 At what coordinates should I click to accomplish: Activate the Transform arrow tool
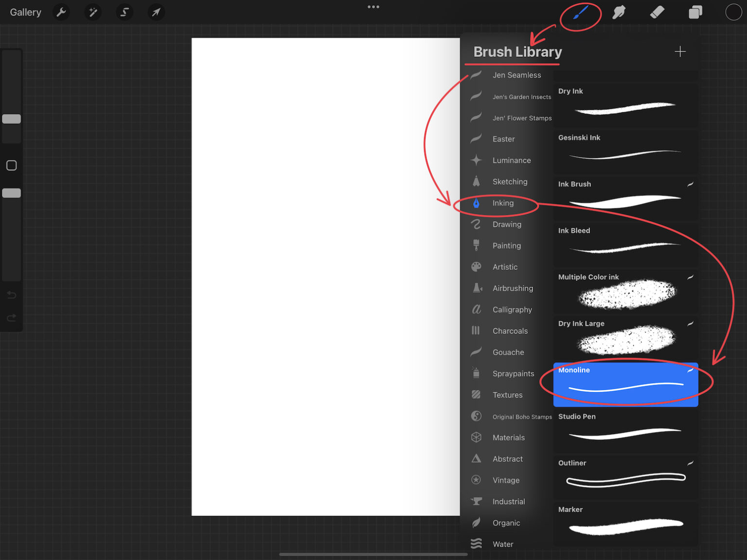156,12
